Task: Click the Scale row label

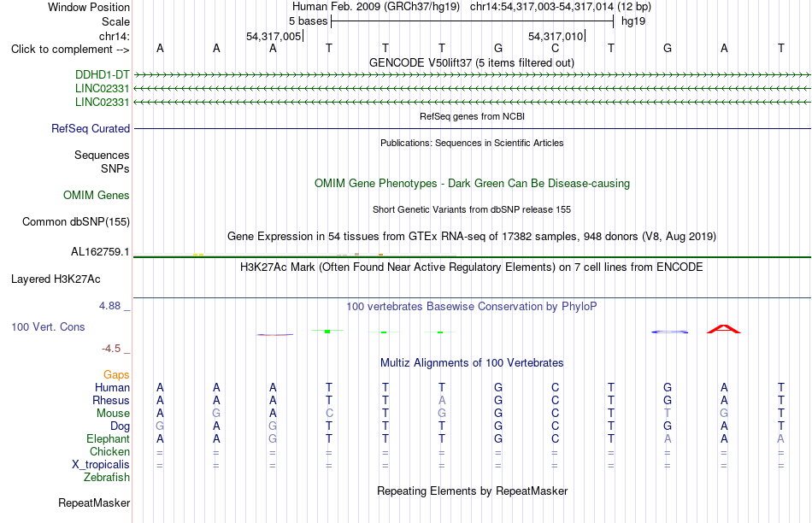Action: click(x=116, y=21)
